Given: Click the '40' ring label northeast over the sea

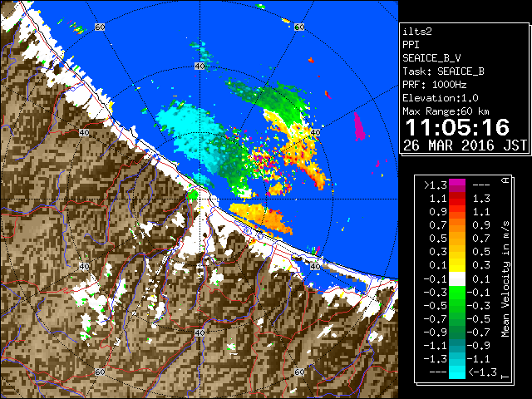Looking at the screenshot, I should click(x=315, y=132).
